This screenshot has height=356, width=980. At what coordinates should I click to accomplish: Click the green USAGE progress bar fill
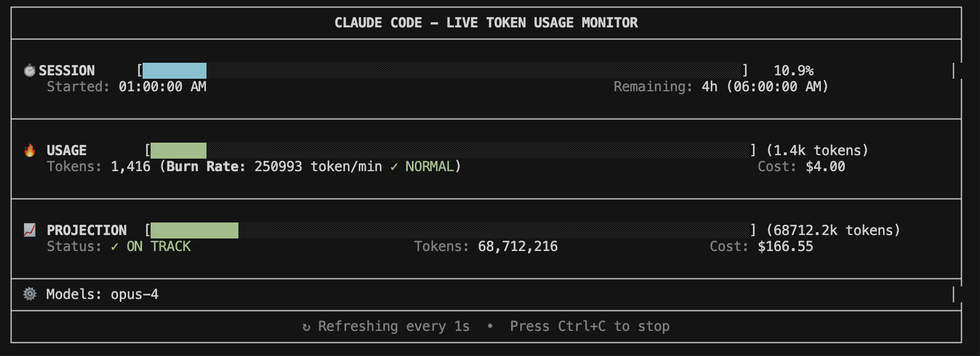(179, 150)
